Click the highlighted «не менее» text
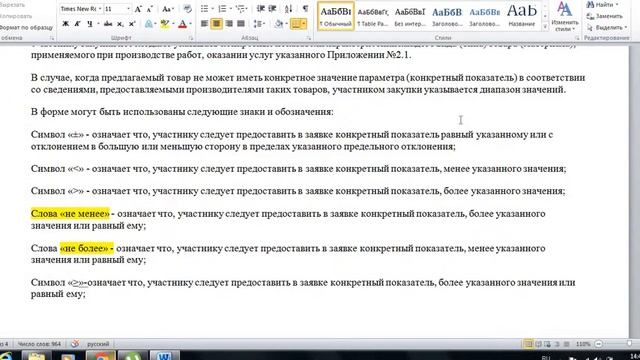Image resolution: width=640 pixels, height=360 pixels. pos(70,213)
